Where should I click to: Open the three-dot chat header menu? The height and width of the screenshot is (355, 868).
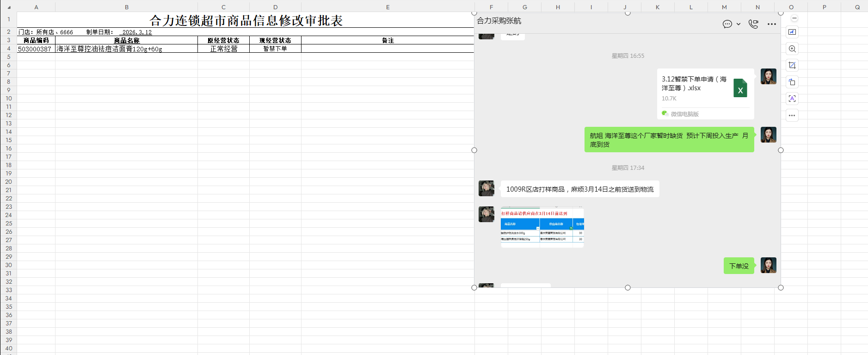tap(772, 24)
